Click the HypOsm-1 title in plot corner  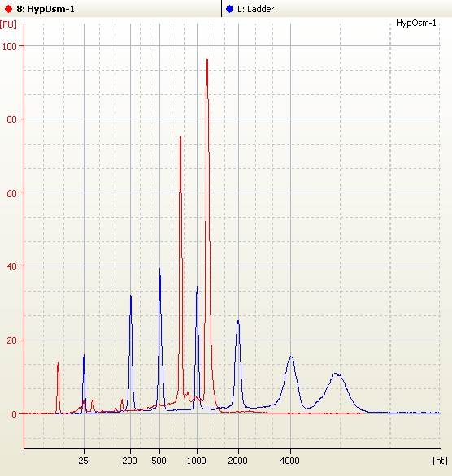click(x=416, y=24)
